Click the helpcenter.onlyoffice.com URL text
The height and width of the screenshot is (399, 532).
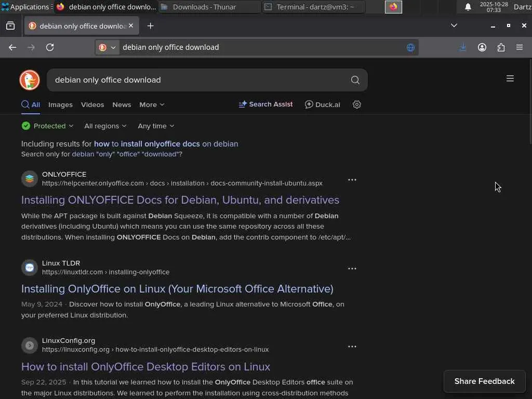182,183
